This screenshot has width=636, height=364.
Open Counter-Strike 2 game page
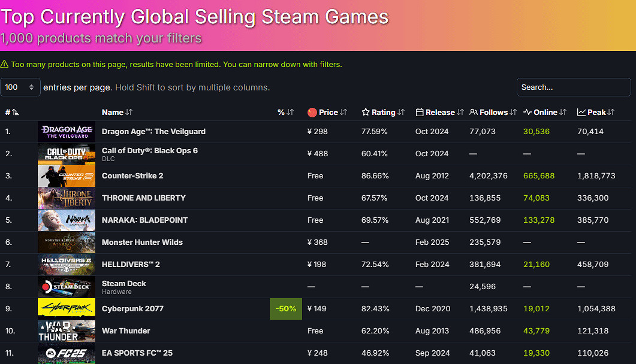click(x=132, y=175)
